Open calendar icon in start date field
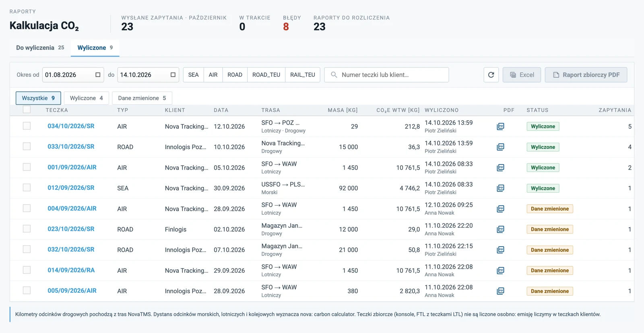 pyautogui.click(x=98, y=75)
